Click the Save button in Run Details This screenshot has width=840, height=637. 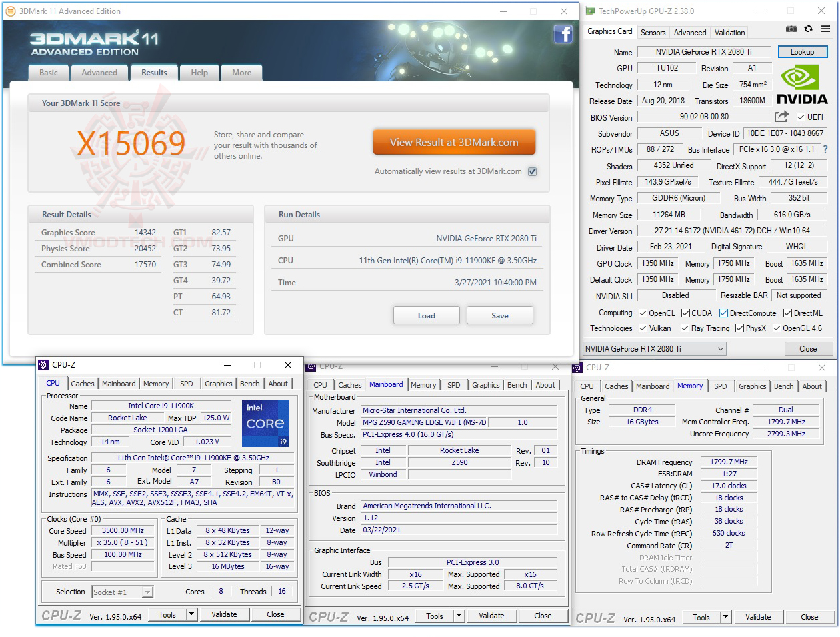click(500, 316)
